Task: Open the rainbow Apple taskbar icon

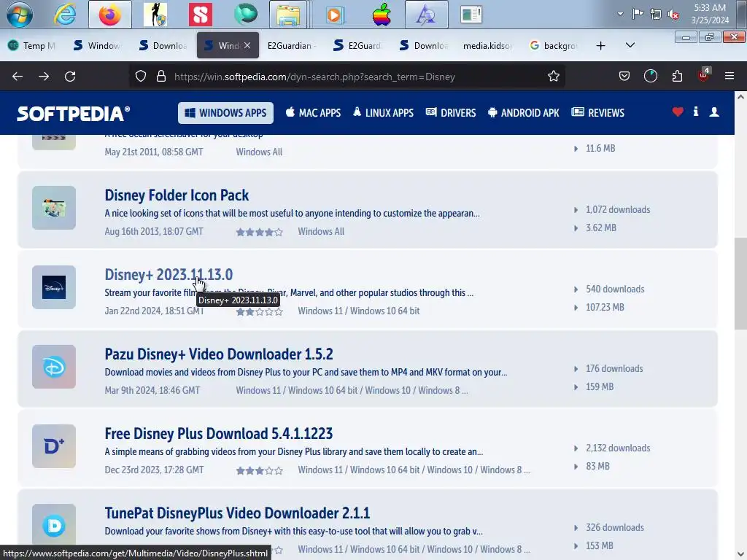Action: (382, 15)
